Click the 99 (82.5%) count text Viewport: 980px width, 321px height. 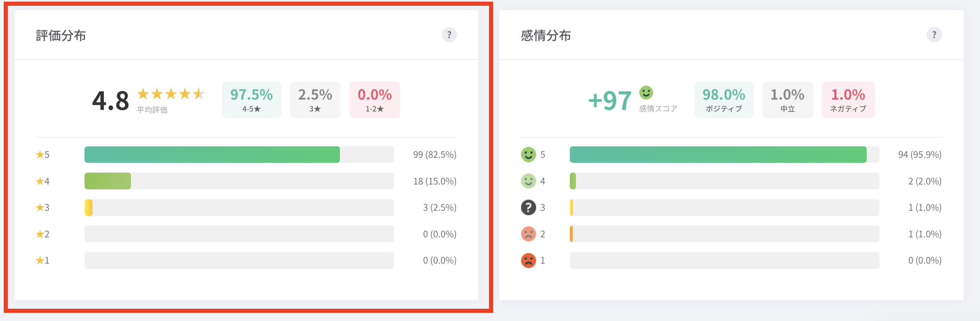pyautogui.click(x=434, y=155)
